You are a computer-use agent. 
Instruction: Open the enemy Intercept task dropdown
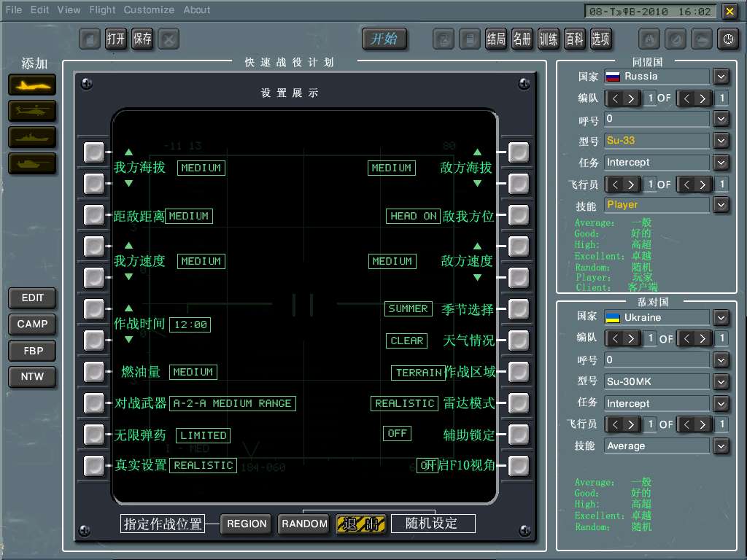point(721,403)
